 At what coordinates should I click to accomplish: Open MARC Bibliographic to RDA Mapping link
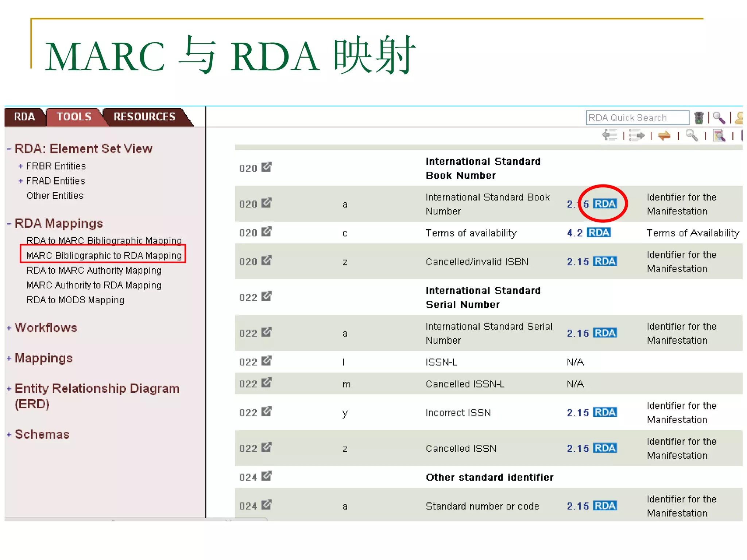pyautogui.click(x=104, y=255)
